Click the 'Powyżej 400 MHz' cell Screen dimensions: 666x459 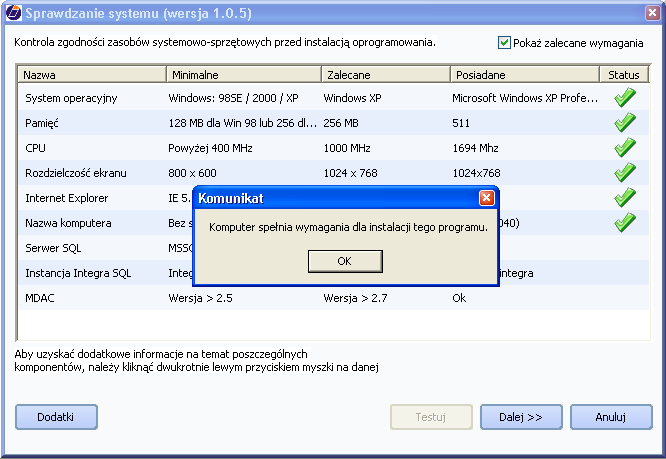(x=210, y=148)
